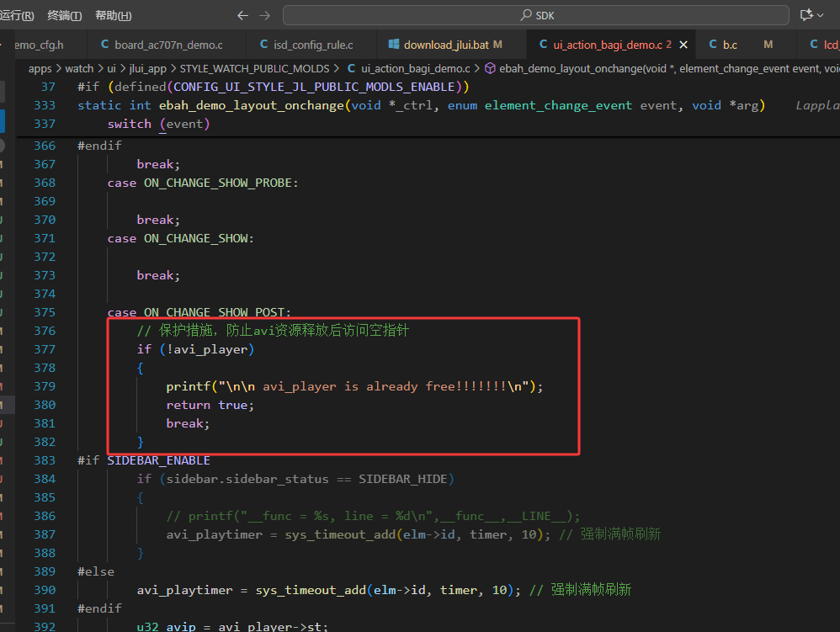The width and height of the screenshot is (840, 632).
Task: Open the 运行(R) menu
Action: point(17,15)
